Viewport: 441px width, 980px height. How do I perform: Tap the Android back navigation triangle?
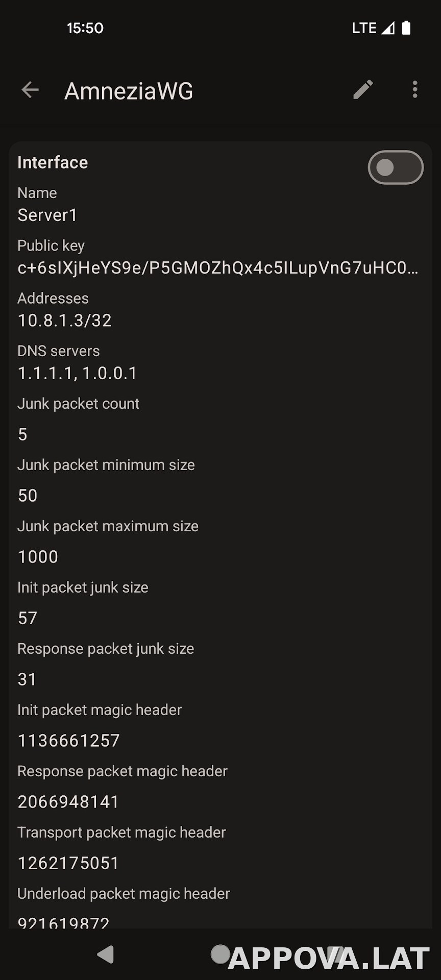coord(106,954)
